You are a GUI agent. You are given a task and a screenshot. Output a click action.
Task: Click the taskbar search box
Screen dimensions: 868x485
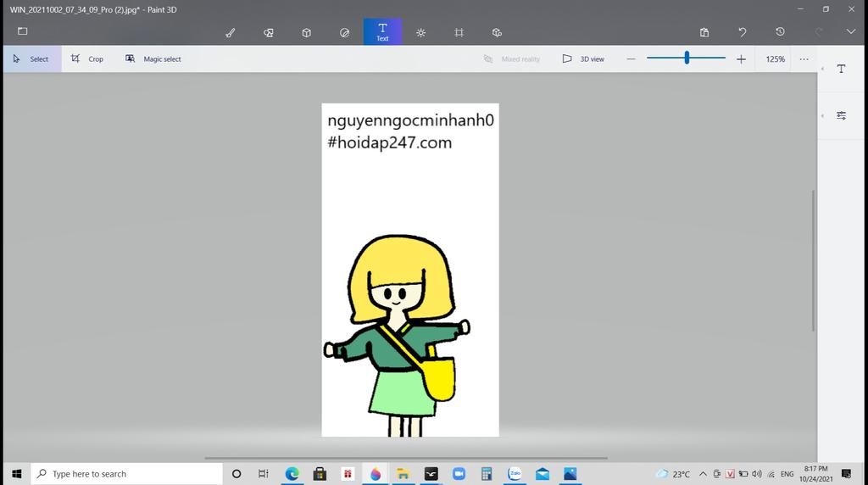tap(127, 474)
